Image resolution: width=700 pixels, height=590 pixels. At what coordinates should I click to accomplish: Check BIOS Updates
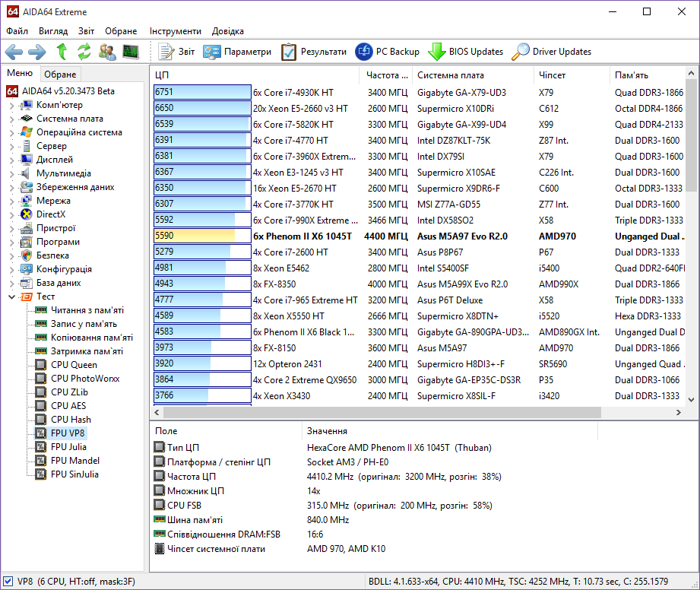coord(466,52)
